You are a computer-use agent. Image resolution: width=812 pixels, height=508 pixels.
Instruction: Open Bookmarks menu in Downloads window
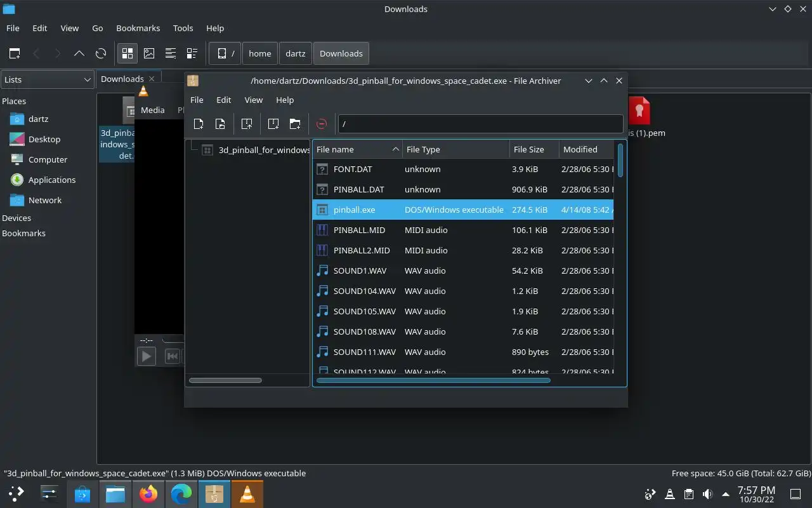[138, 28]
